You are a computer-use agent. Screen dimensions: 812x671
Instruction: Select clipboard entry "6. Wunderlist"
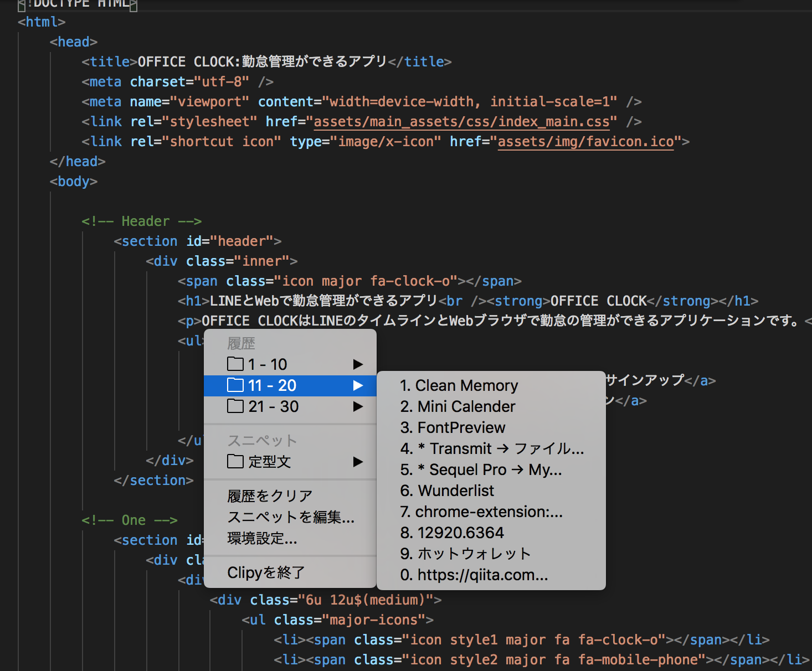[446, 491]
